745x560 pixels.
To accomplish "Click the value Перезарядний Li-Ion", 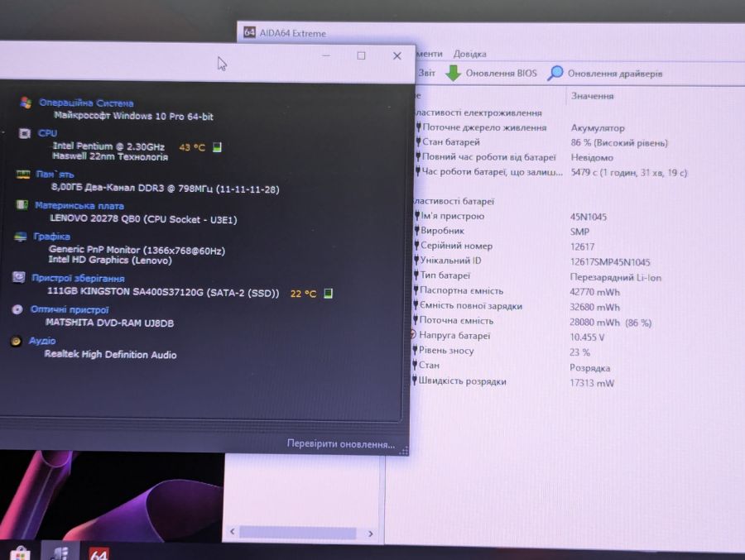I will 616,277.
